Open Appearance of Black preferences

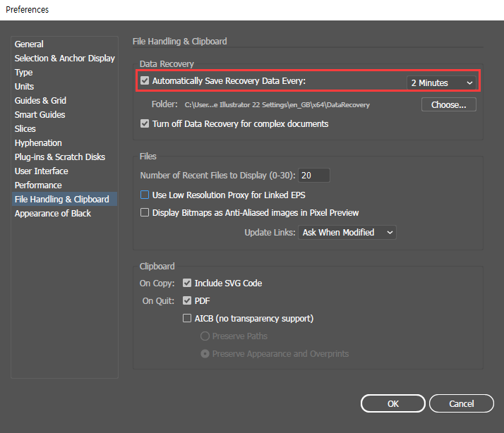tap(64, 213)
